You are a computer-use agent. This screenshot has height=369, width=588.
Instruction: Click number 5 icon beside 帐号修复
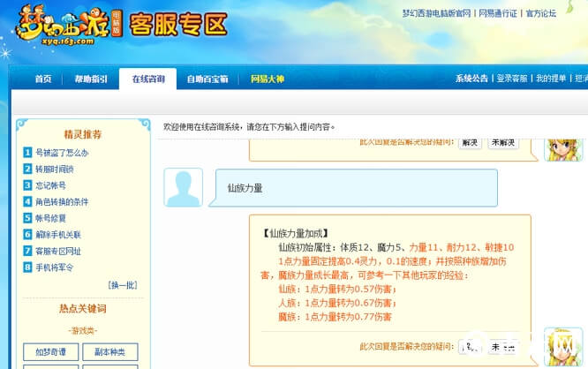click(x=27, y=218)
